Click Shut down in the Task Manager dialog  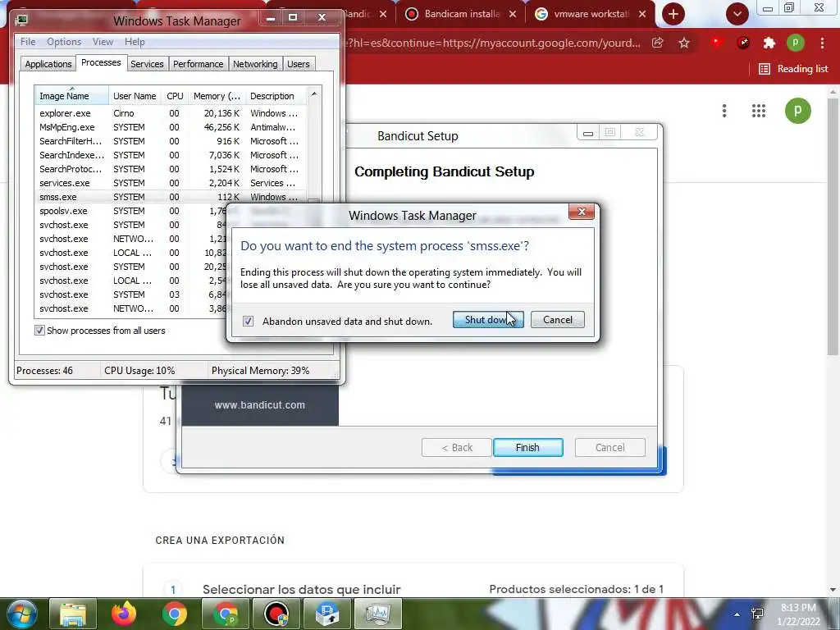488,320
